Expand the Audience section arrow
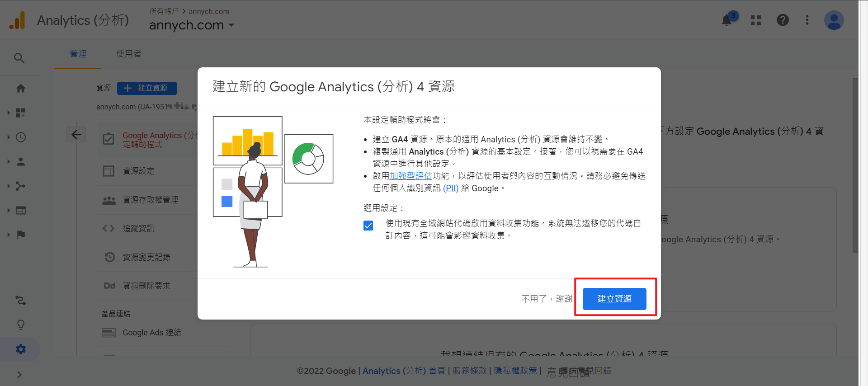The height and width of the screenshot is (386, 868). point(8,161)
